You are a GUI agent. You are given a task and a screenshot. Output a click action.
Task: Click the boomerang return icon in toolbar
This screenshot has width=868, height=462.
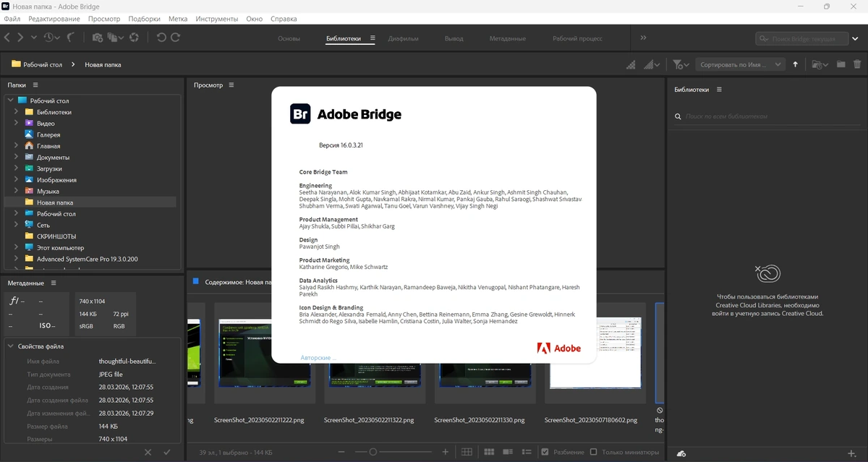click(71, 38)
